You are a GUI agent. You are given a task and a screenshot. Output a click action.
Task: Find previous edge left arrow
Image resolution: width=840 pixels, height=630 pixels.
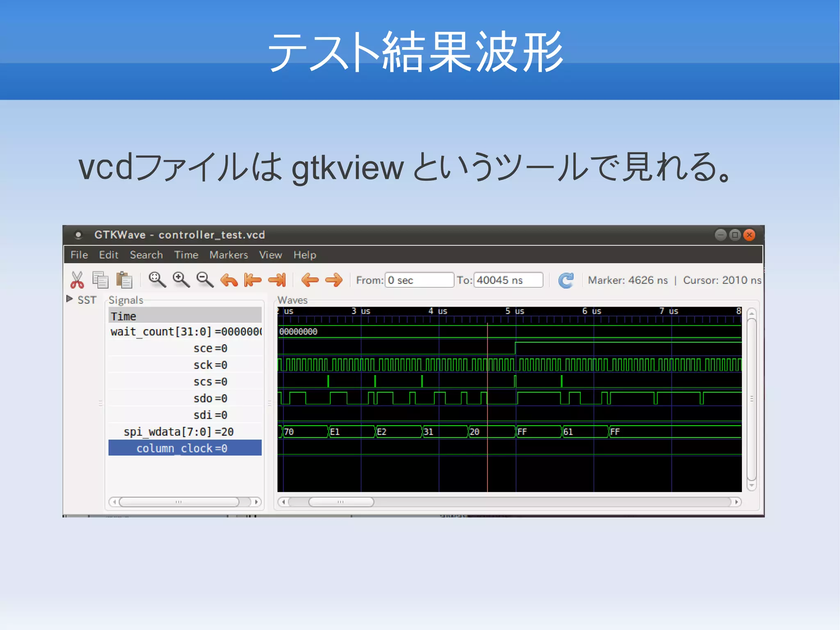(310, 280)
